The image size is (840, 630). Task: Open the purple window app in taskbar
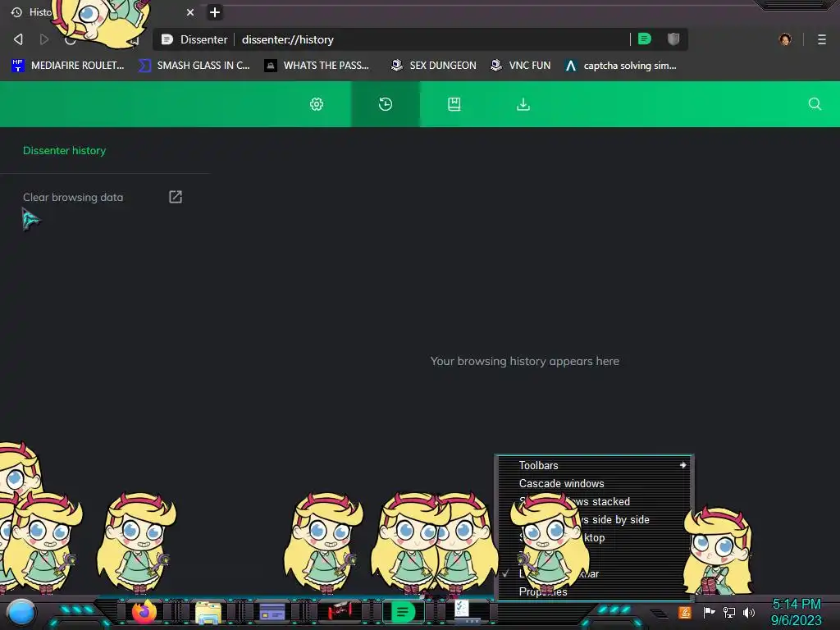click(272, 612)
